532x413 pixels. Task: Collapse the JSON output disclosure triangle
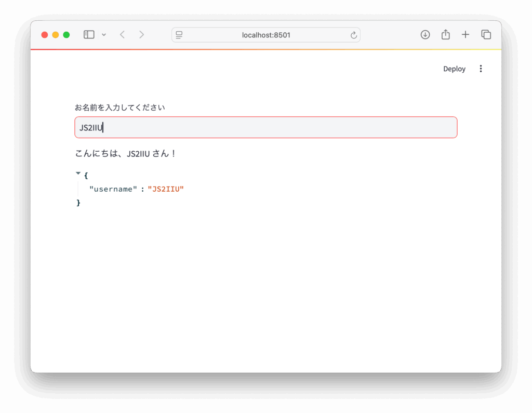78,172
